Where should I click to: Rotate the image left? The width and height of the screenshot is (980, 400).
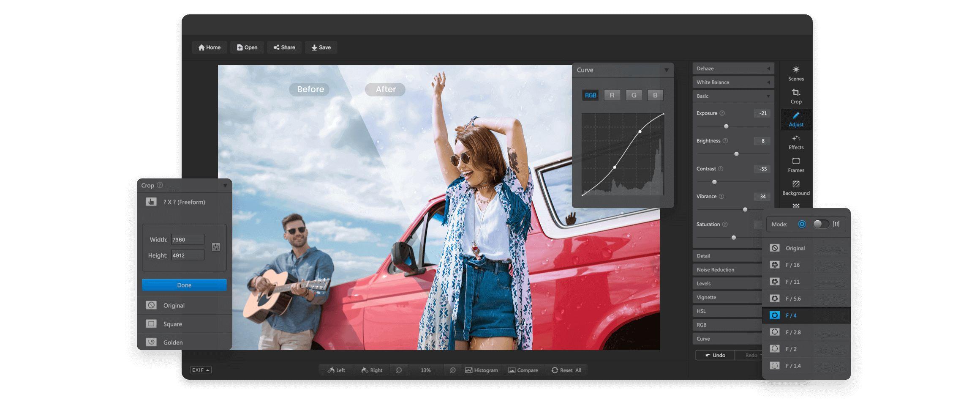pos(337,370)
